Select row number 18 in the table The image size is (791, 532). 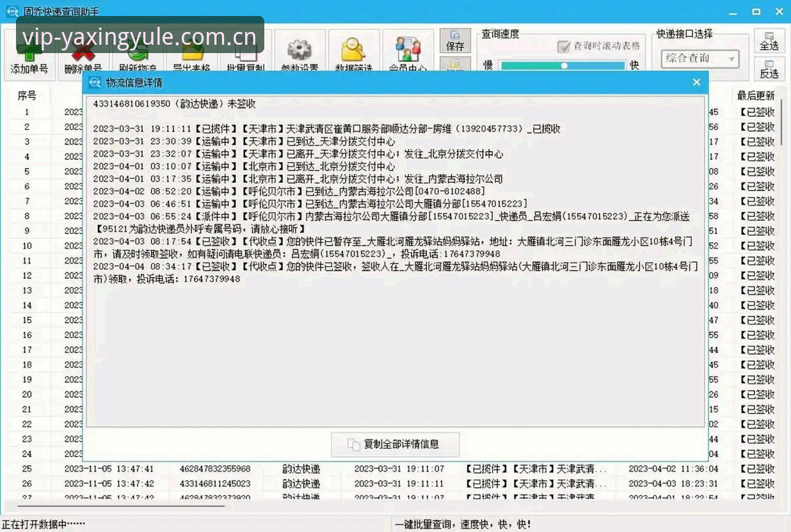27,364
